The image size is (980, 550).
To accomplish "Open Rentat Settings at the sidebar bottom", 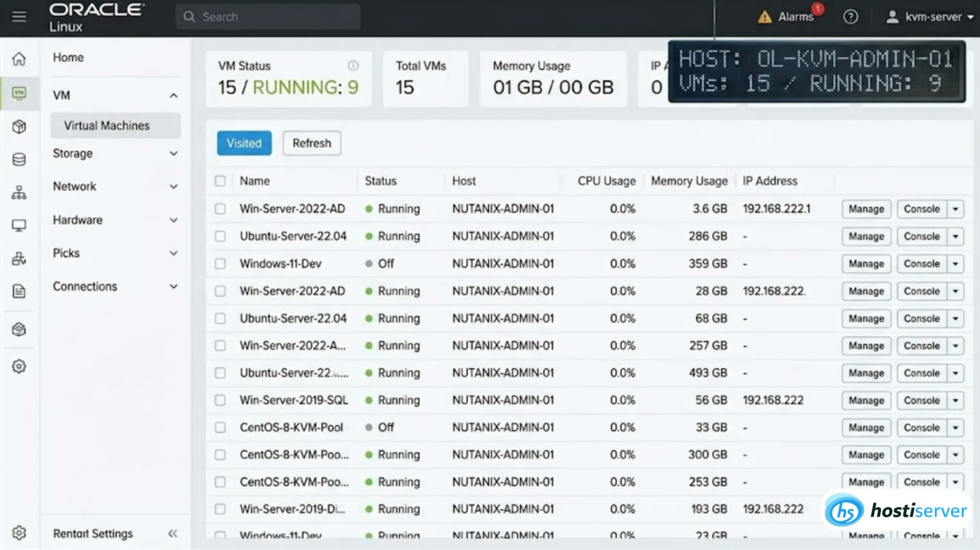I will click(x=93, y=533).
